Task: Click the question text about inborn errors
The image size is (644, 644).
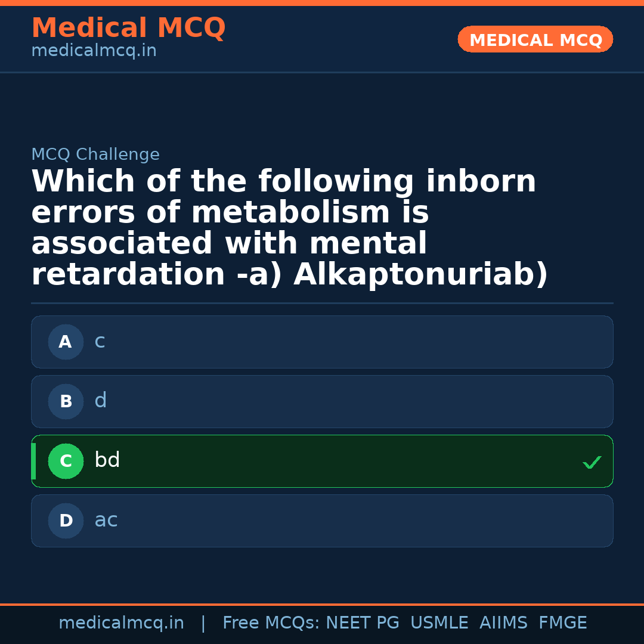Action: (x=289, y=228)
